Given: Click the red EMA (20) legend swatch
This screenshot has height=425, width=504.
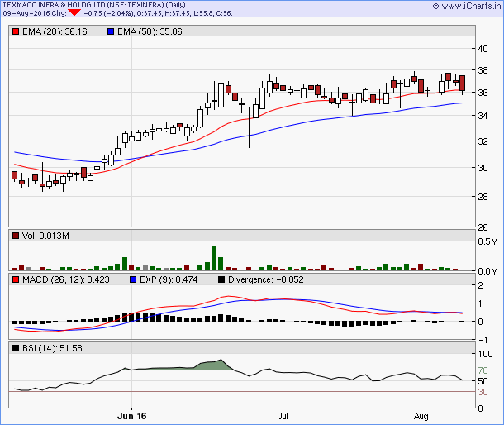Looking at the screenshot, I should [16, 31].
